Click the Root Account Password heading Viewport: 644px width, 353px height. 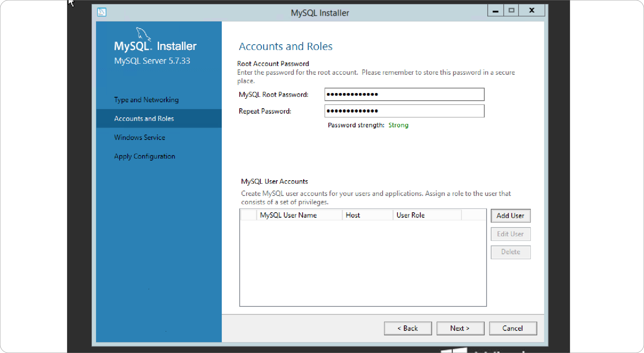point(273,63)
